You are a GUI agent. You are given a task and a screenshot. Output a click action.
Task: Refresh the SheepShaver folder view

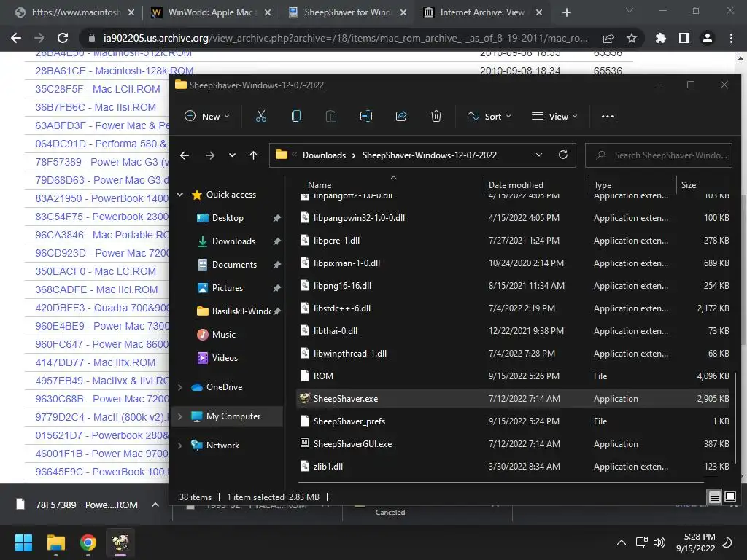[563, 155]
